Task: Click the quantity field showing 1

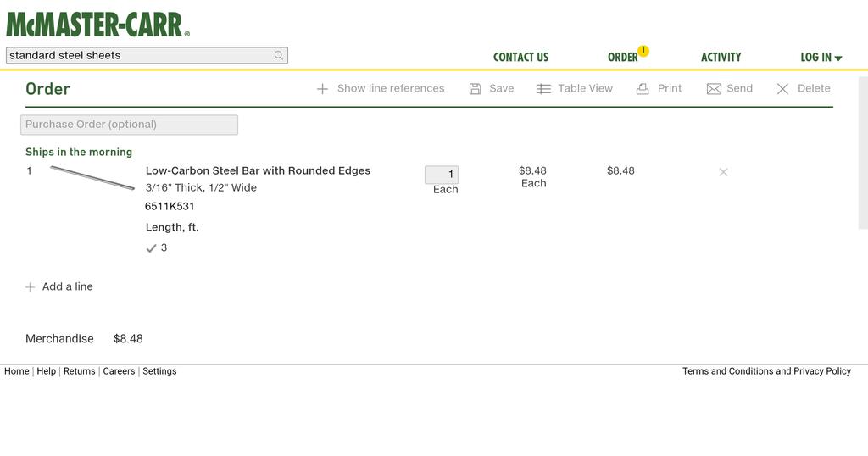Action: [x=441, y=175]
